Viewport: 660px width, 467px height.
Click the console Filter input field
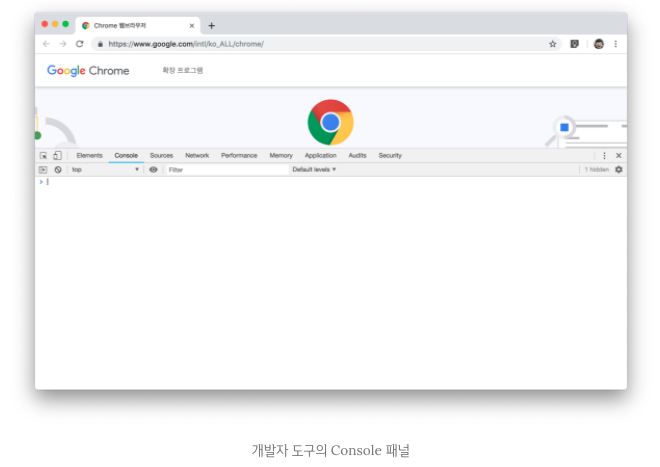(x=226, y=170)
